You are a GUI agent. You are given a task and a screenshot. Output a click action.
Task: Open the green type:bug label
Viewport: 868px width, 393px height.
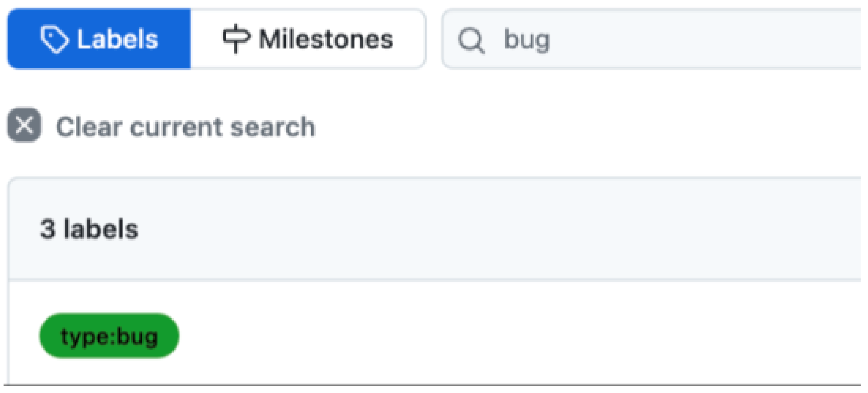coord(109,336)
